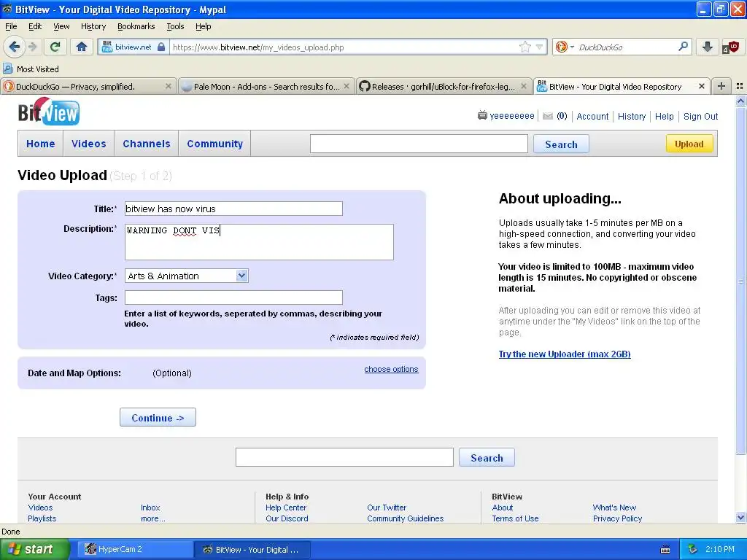Click the Sign Out link
The width and height of the screenshot is (747, 560).
[x=700, y=116]
